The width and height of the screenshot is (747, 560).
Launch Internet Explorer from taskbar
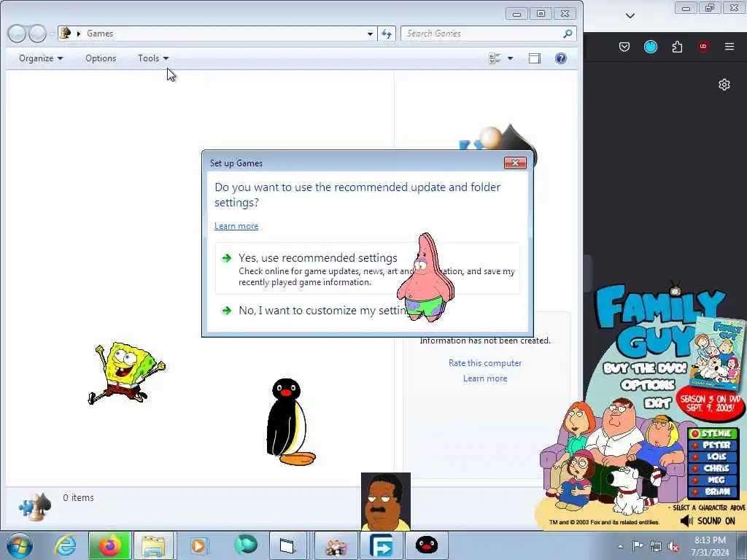click(x=64, y=545)
